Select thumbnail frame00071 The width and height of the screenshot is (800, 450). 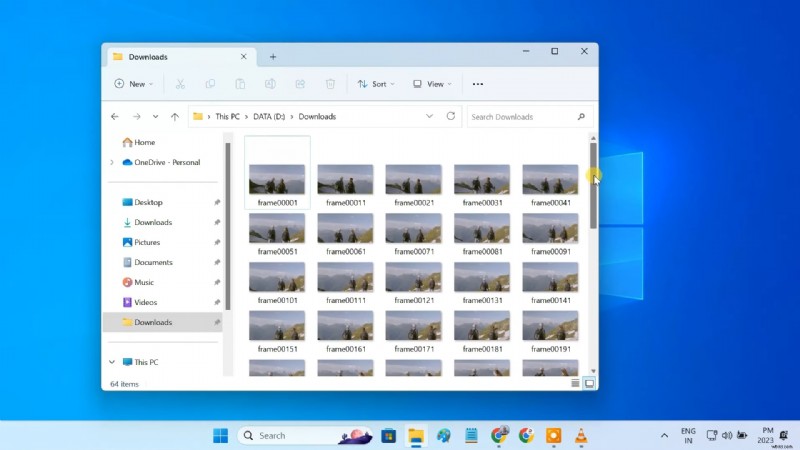pos(413,228)
